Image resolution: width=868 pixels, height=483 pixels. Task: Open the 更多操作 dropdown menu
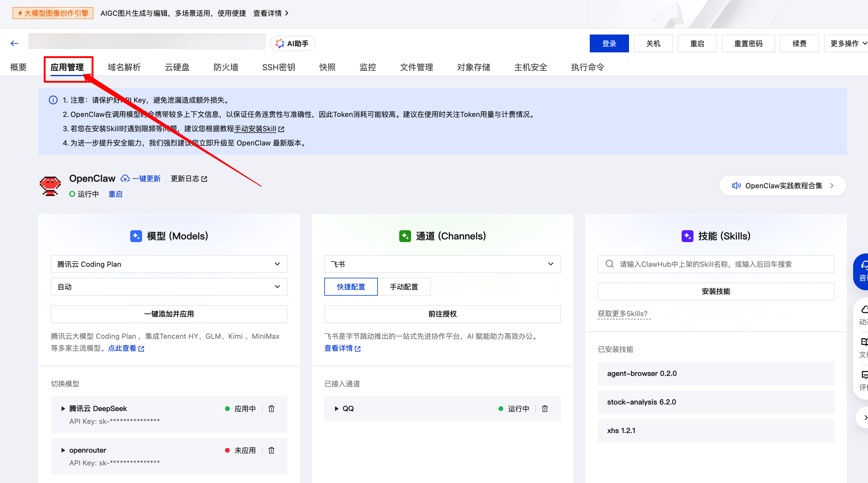846,43
